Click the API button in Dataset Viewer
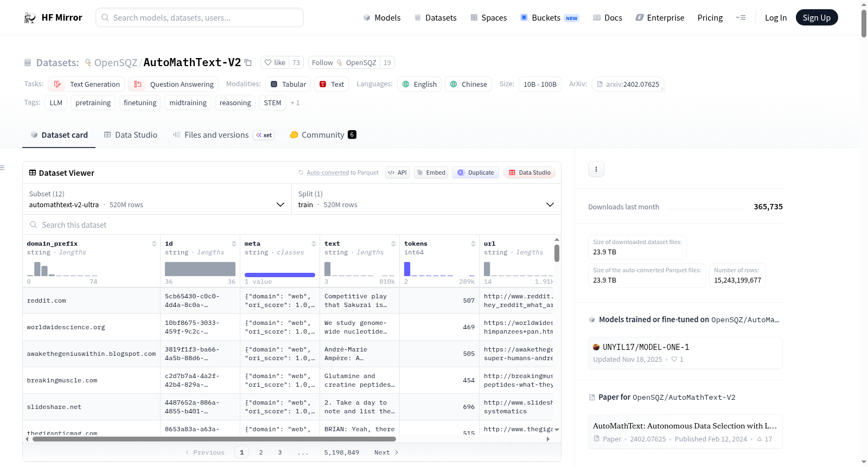This screenshot has width=868, height=467. point(398,172)
